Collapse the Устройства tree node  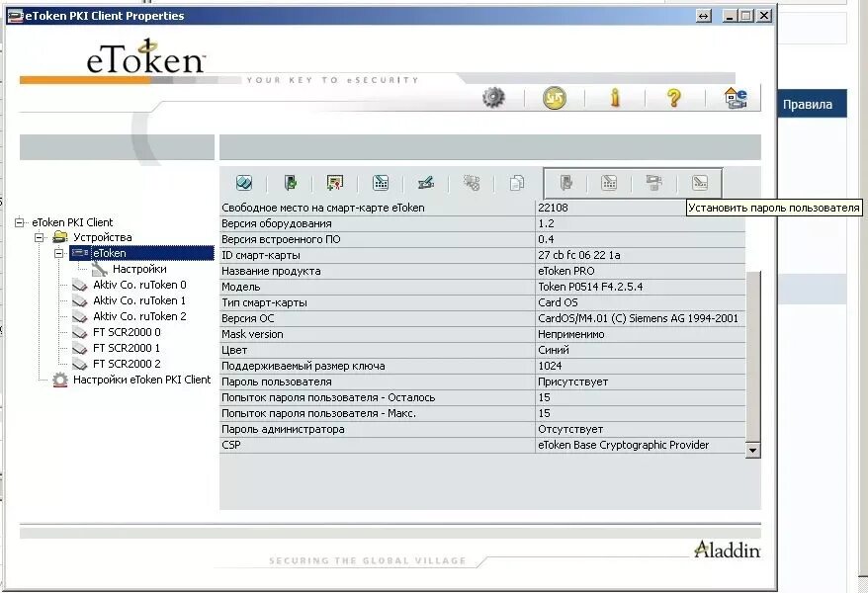coord(40,238)
